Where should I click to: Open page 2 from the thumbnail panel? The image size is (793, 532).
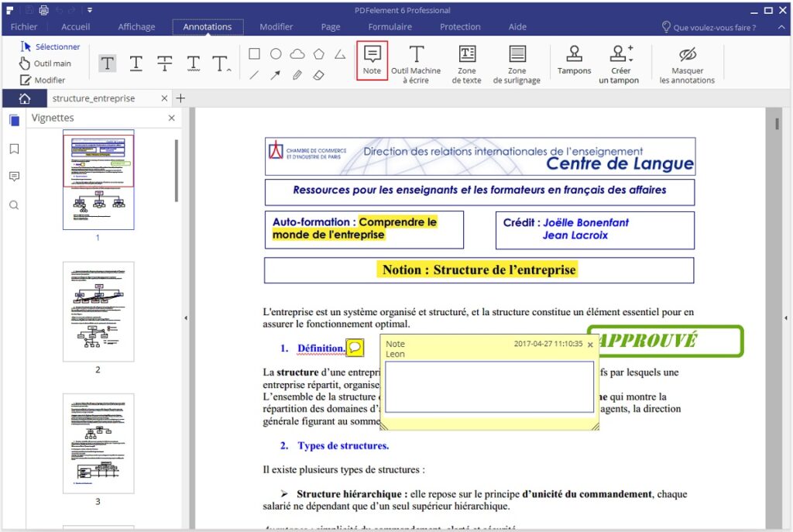coord(98,312)
